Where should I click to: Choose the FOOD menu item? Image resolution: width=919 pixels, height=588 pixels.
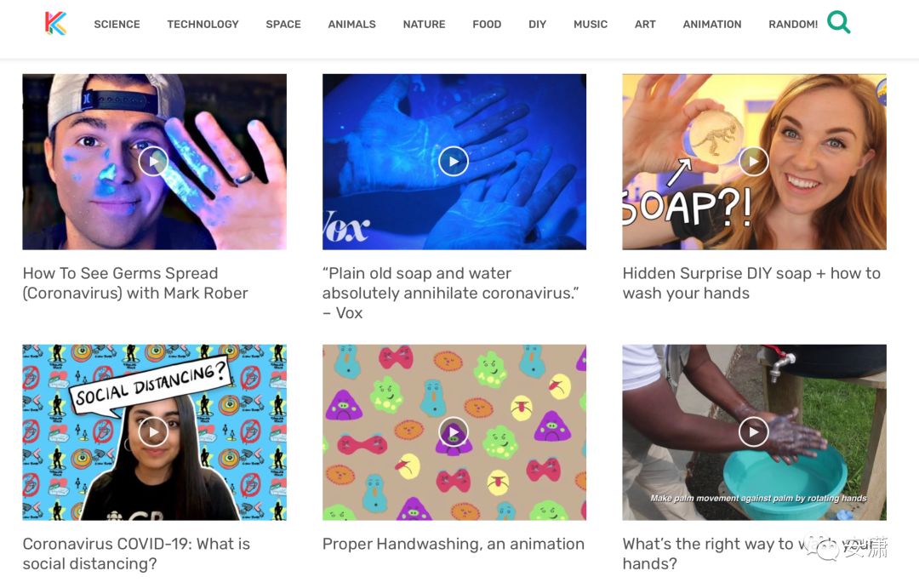(487, 24)
